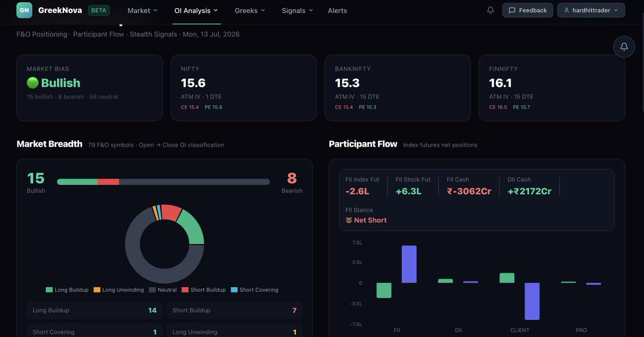Click the large 8 Bearish count
The width and height of the screenshot is (644, 337).
point(292,178)
